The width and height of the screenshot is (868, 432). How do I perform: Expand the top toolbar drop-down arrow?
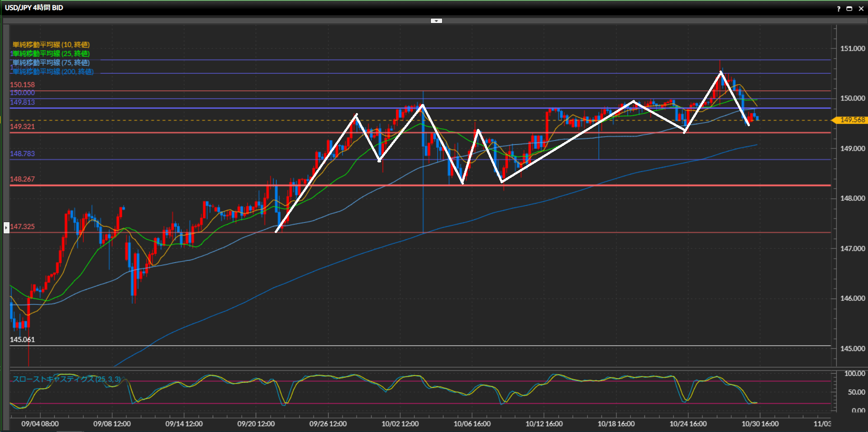point(436,21)
